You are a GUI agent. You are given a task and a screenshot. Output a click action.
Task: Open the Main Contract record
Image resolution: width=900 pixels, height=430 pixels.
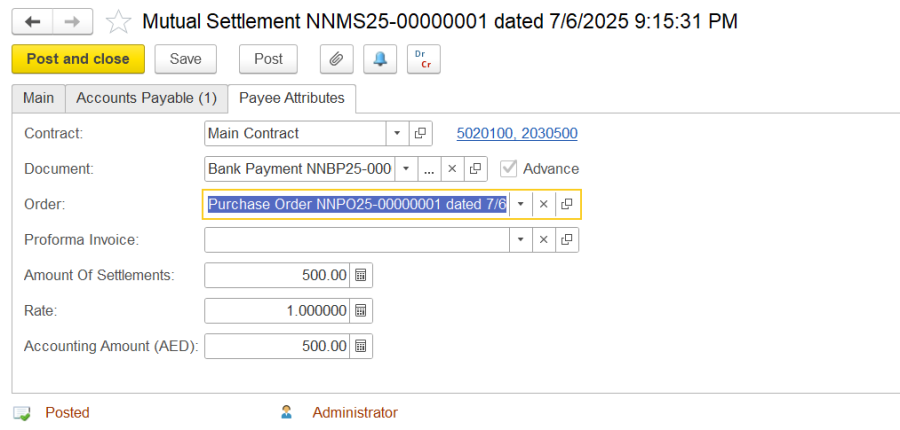click(x=421, y=133)
